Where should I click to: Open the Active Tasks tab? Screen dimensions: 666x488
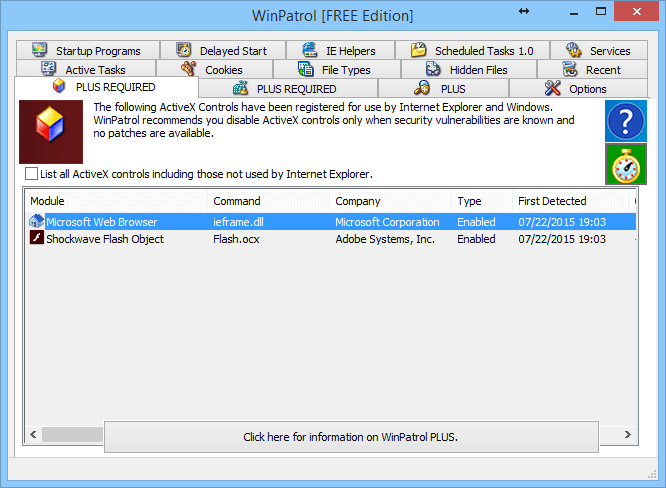(x=86, y=69)
